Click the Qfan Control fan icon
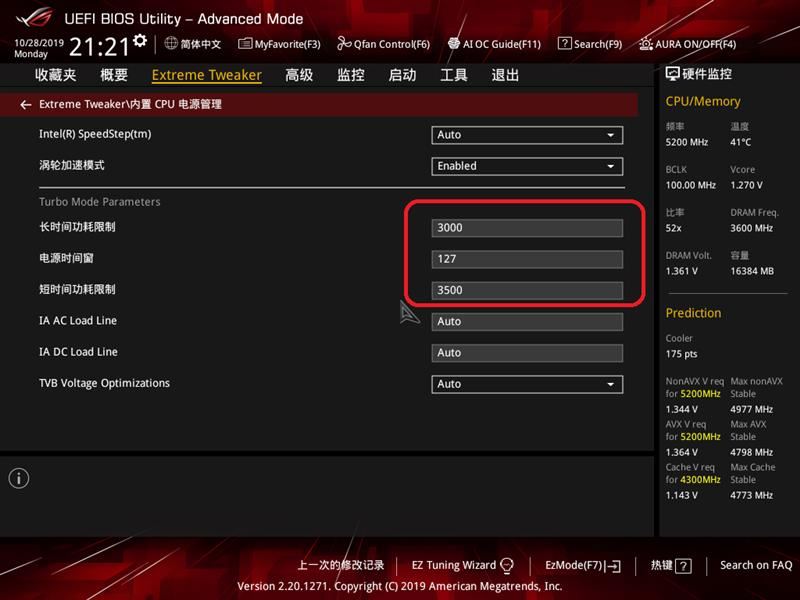The image size is (800, 600). 344,44
